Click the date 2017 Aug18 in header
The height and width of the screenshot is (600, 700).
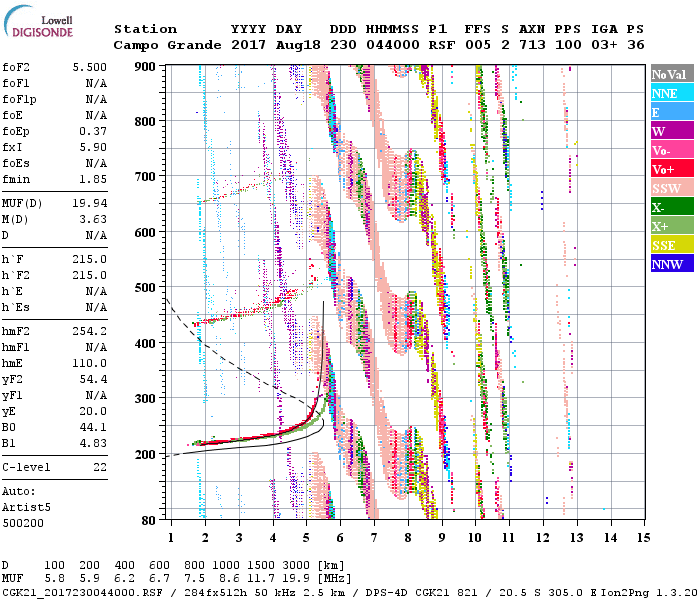point(267,45)
